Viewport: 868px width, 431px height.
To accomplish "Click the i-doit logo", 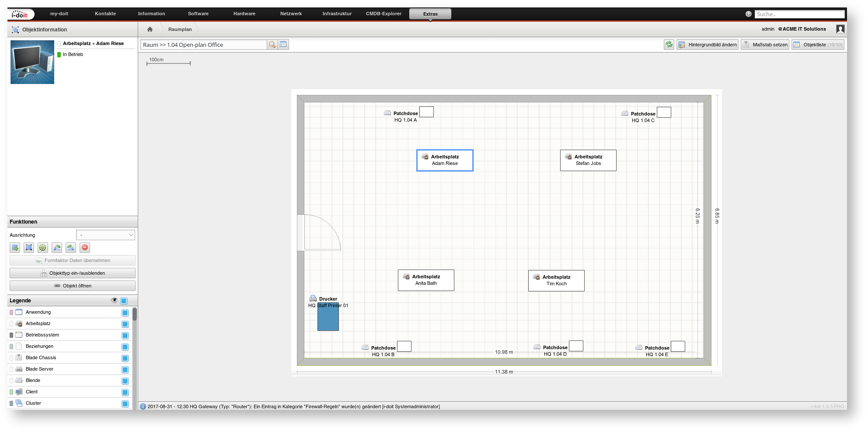I will [x=20, y=14].
